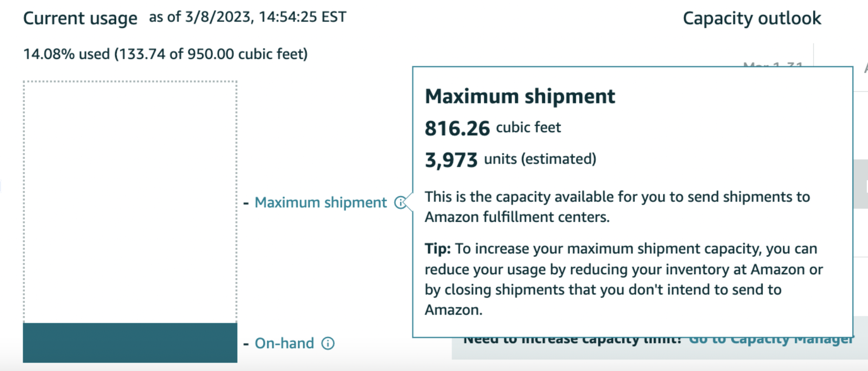Click the Current usage heading
The height and width of the screenshot is (371, 868).
80,18
